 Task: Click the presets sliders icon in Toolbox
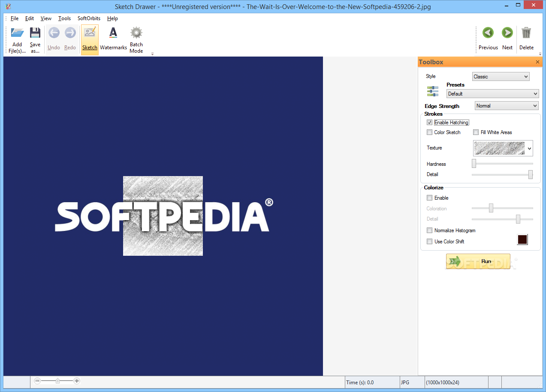(x=433, y=91)
